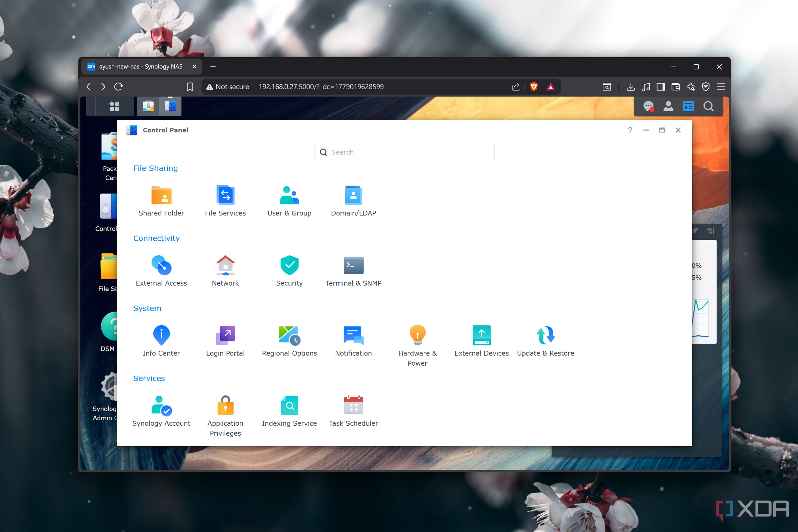Open Domain/LDAP settings

pos(353,201)
